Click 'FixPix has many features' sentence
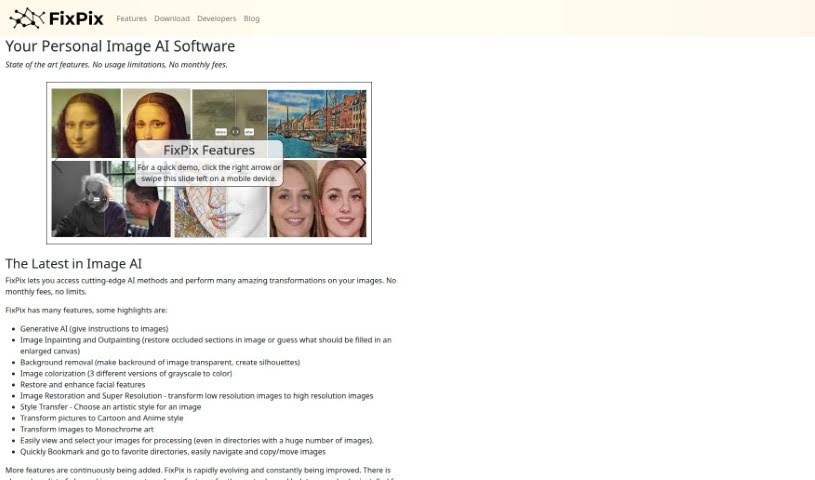This screenshot has width=815, height=480. [86, 310]
